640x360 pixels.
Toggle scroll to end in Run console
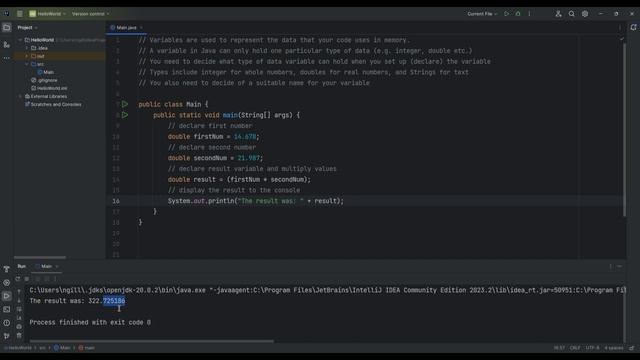pos(19,318)
